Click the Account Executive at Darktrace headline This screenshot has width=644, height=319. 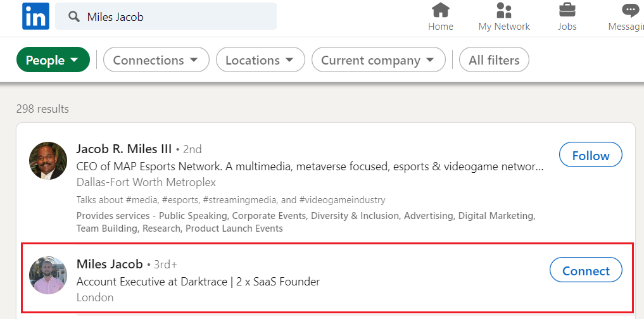click(x=198, y=282)
